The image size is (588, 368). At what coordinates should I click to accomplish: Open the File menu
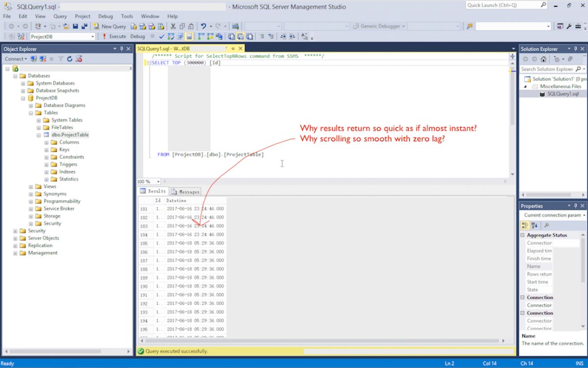7,16
